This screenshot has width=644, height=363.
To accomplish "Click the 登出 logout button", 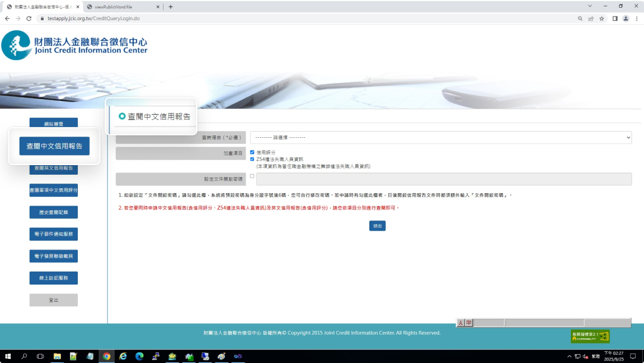I will [x=54, y=300].
